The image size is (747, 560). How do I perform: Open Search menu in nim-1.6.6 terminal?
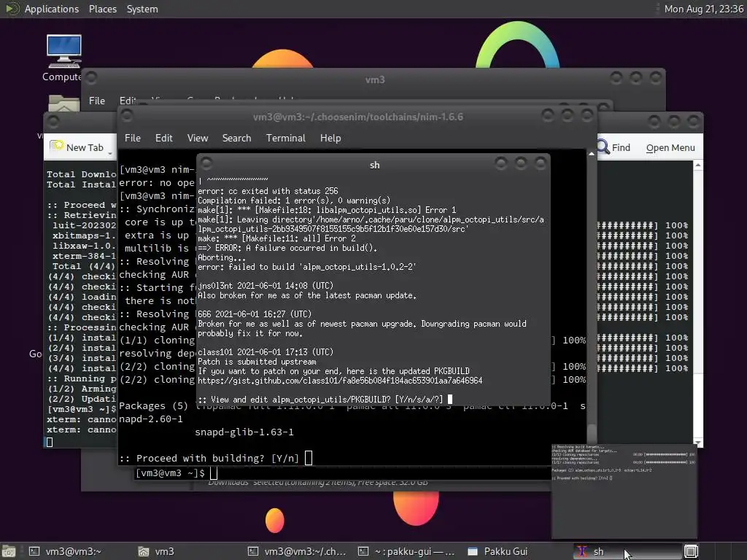pyautogui.click(x=236, y=138)
